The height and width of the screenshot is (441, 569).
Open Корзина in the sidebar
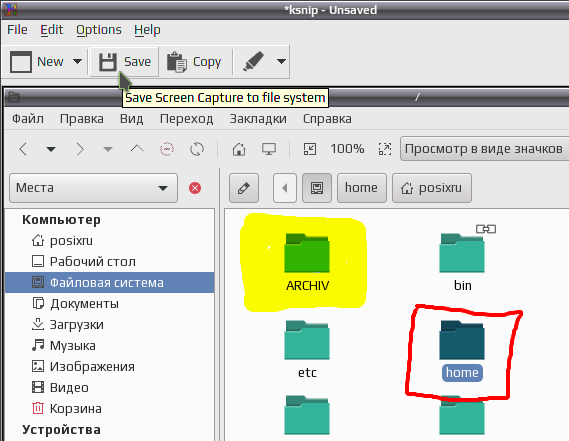pyautogui.click(x=110, y=409)
